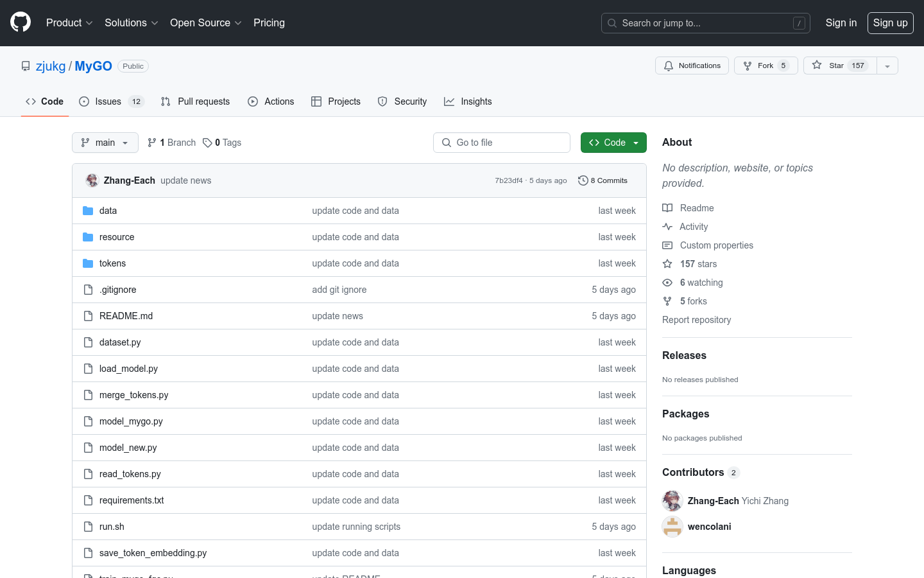
Task: Click the requirements.txt file icon
Action: pyautogui.click(x=88, y=500)
